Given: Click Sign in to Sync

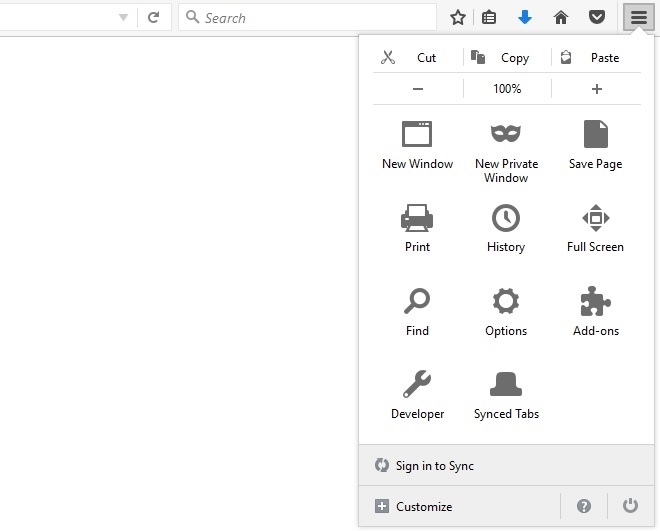Looking at the screenshot, I should (x=435, y=466).
